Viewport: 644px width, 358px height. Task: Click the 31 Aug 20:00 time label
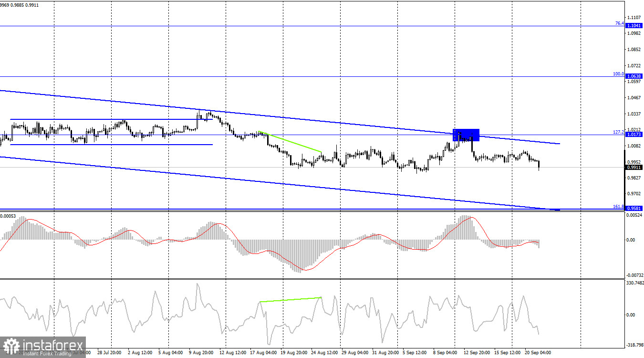pyautogui.click(x=386, y=353)
